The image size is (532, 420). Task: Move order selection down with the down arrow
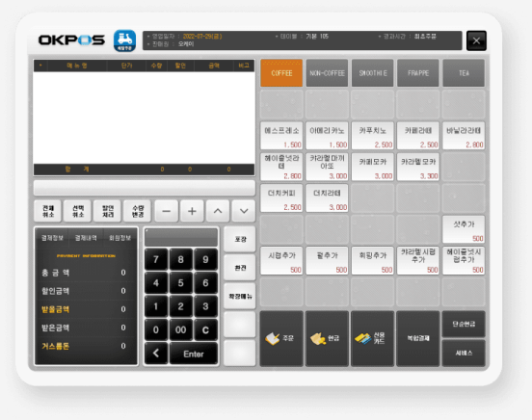244,211
